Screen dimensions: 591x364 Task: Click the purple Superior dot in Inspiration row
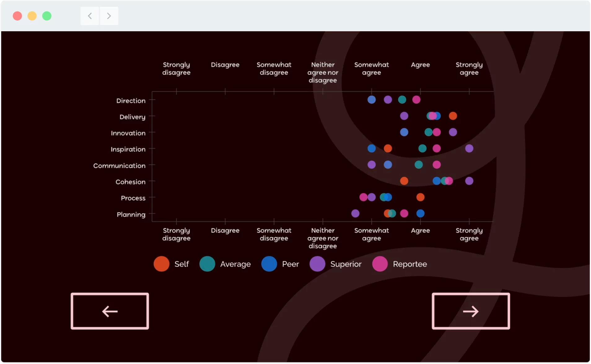[469, 148]
